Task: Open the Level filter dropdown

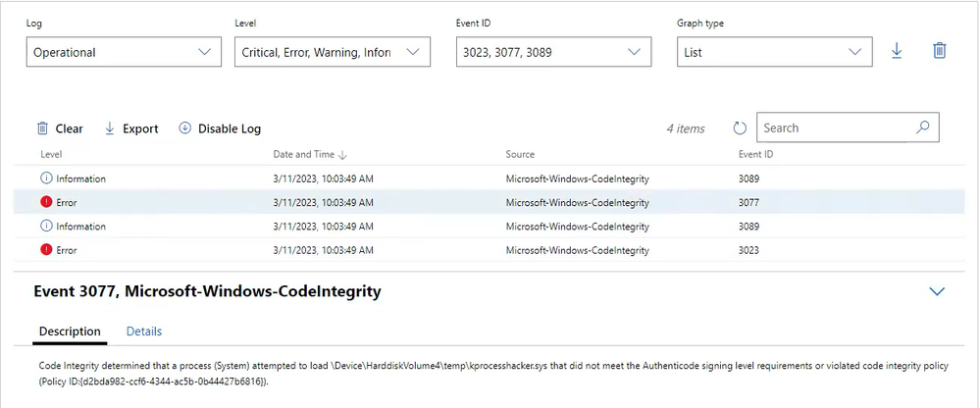Action: pos(332,52)
